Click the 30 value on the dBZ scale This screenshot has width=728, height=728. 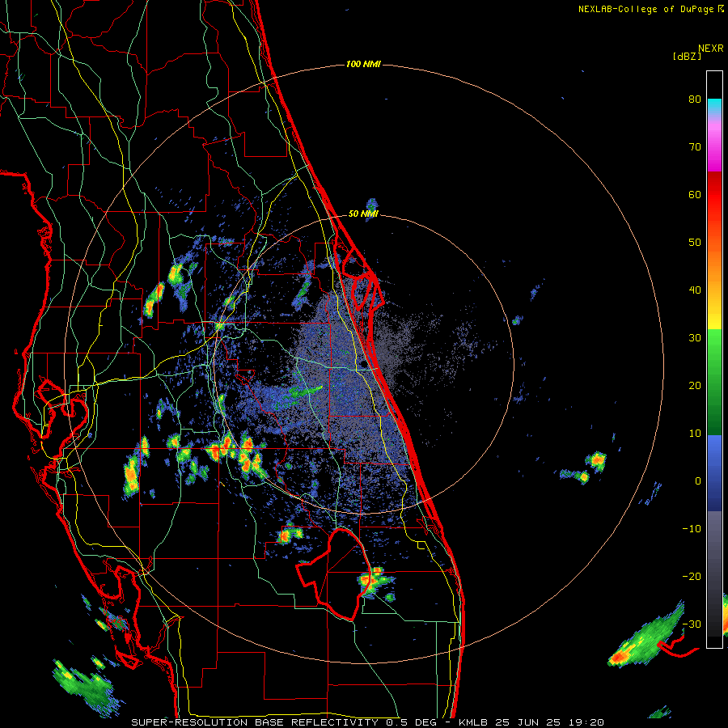coord(695,338)
